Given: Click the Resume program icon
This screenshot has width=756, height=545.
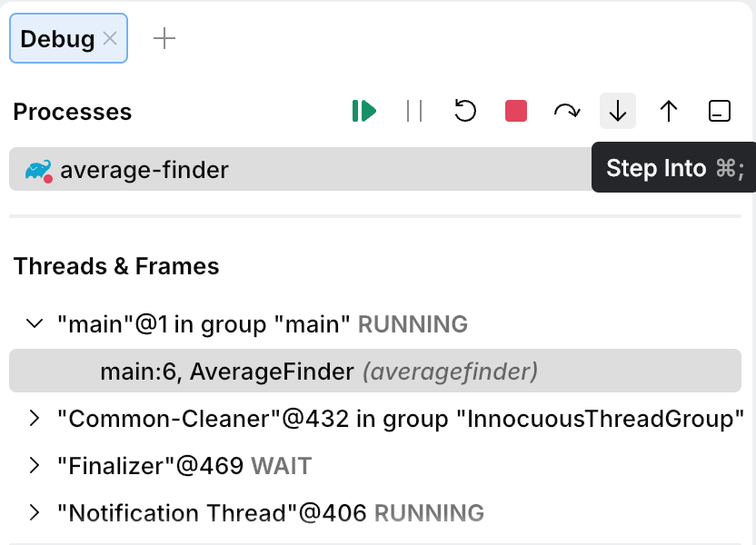Looking at the screenshot, I should click(x=363, y=111).
